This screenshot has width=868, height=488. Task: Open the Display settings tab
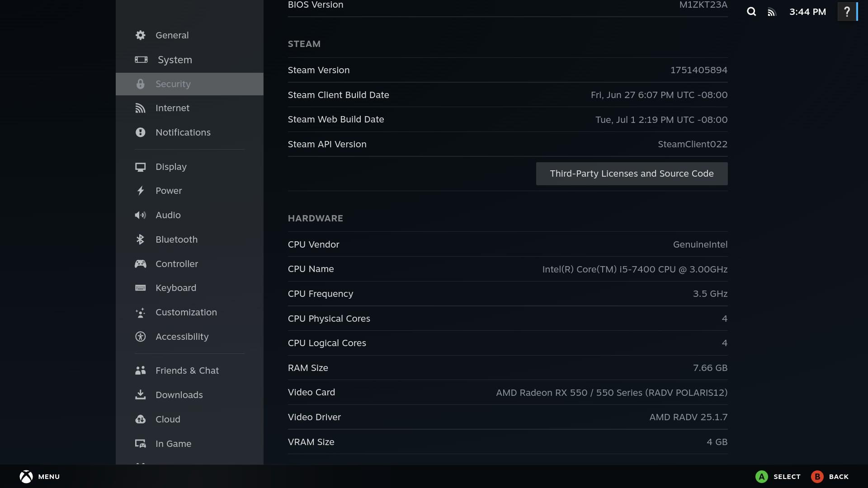pos(189,167)
